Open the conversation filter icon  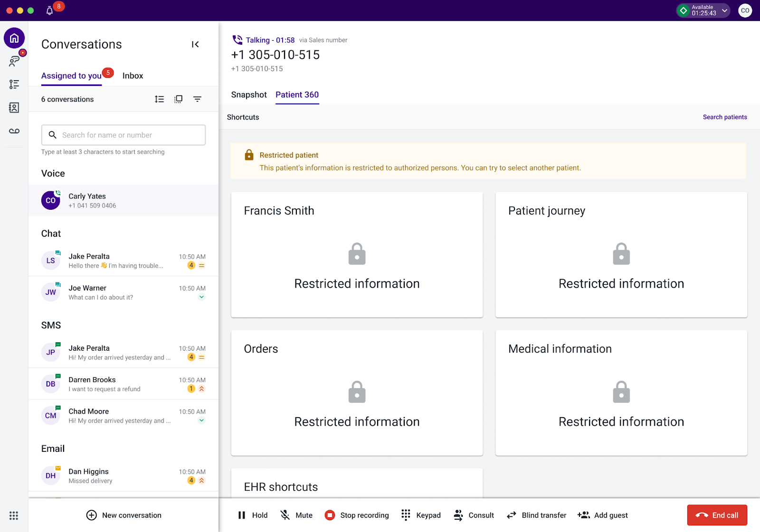click(x=197, y=99)
